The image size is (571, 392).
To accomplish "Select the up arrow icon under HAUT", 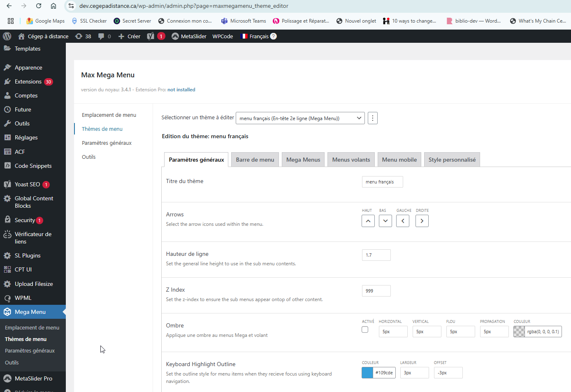I will point(368,221).
